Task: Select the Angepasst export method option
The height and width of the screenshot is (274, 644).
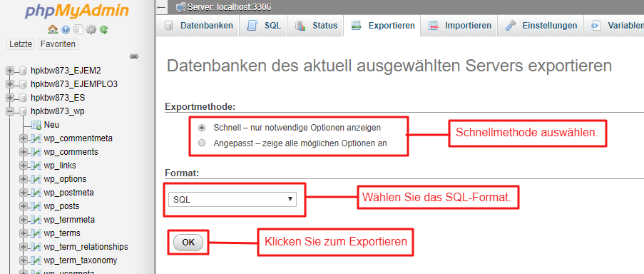Action: [x=202, y=143]
